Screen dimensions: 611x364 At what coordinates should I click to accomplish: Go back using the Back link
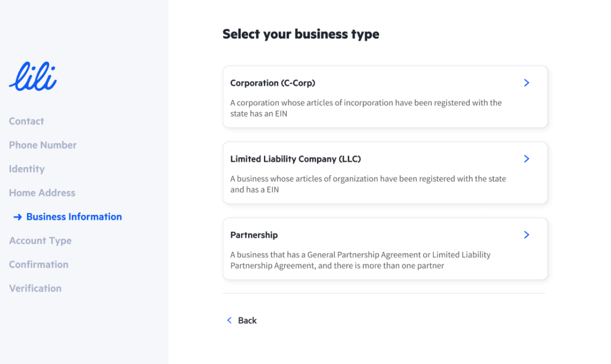point(247,320)
